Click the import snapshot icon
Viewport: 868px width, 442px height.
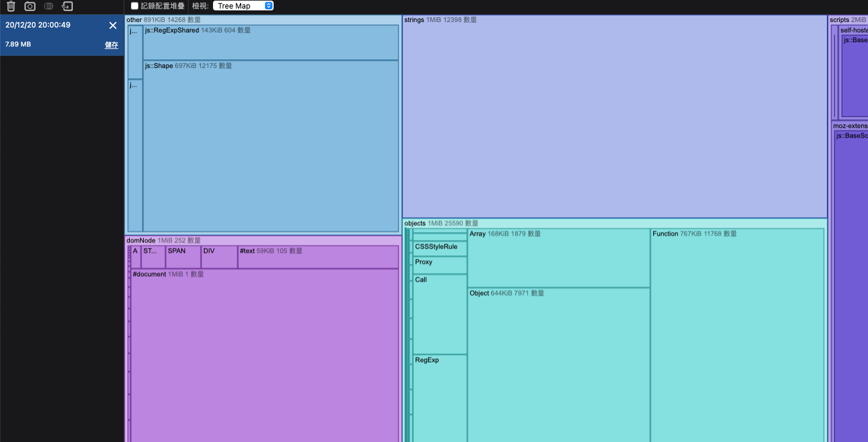67,6
